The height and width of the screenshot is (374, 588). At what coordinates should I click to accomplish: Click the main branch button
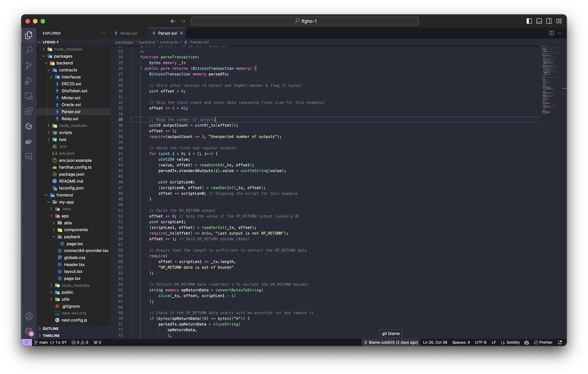[41, 342]
